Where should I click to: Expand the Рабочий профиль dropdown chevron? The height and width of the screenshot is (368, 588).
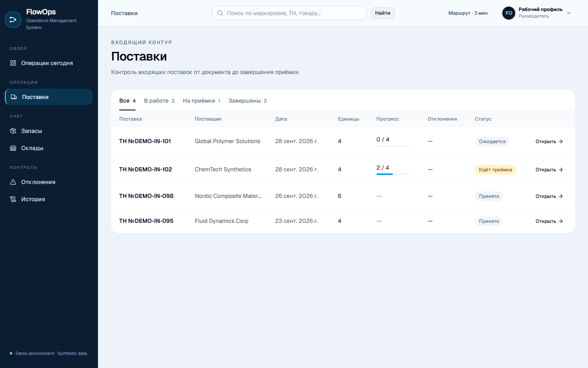(569, 13)
